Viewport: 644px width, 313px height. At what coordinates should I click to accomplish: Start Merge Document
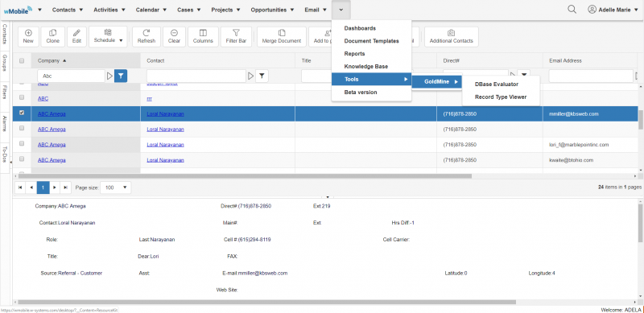[x=282, y=36]
